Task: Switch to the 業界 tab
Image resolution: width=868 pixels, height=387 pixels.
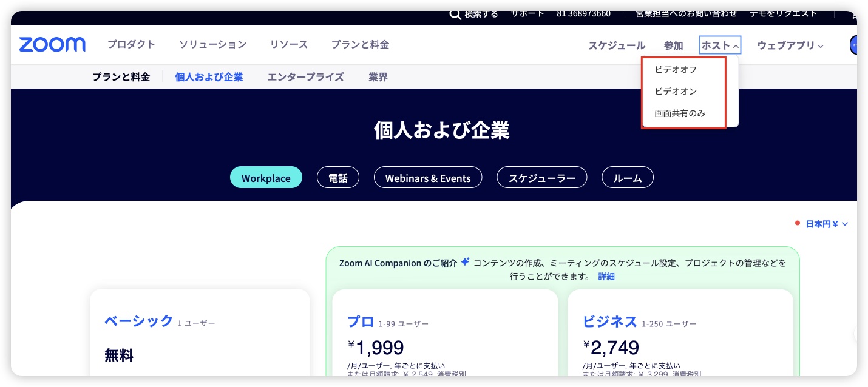Action: coord(378,76)
